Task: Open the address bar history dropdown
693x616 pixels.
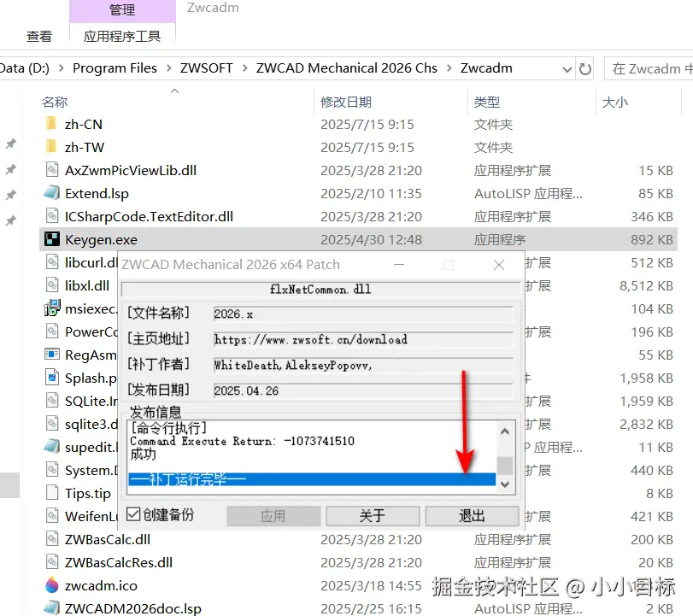Action: tap(567, 69)
